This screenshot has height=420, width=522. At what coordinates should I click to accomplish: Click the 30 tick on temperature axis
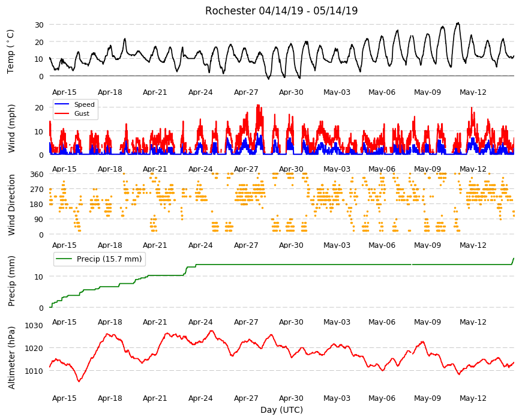39,25
